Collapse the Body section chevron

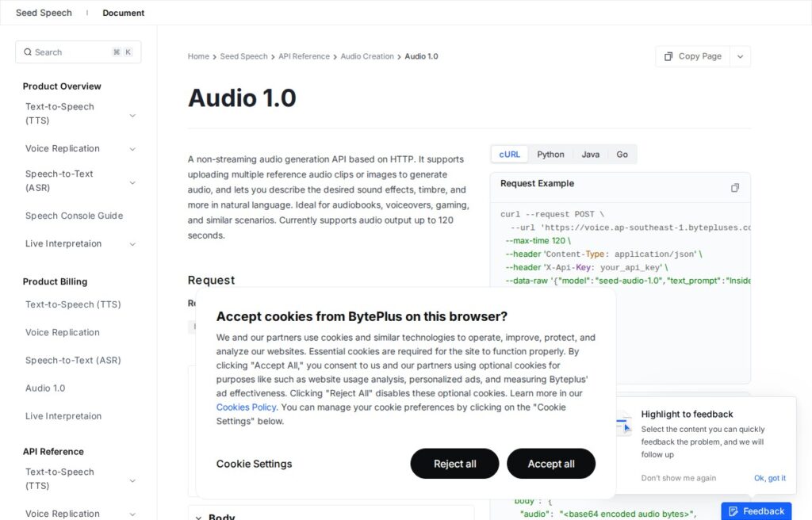(198, 517)
